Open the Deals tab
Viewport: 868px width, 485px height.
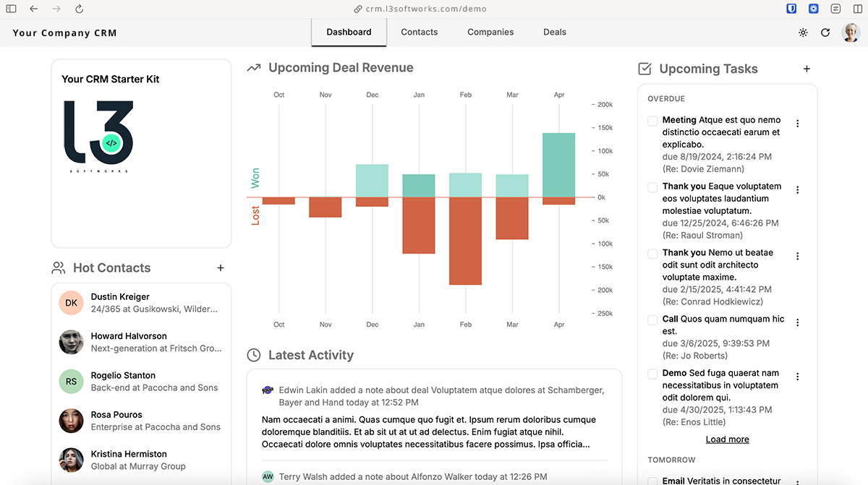[555, 32]
